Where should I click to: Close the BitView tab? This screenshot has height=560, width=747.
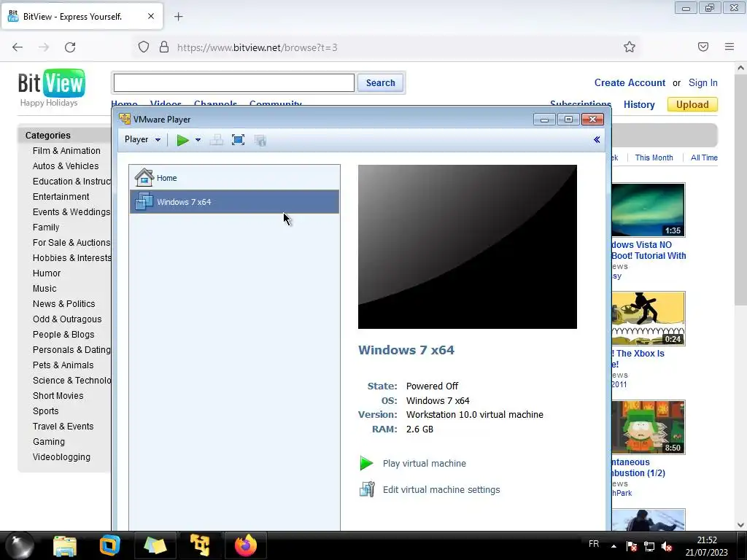151,16
